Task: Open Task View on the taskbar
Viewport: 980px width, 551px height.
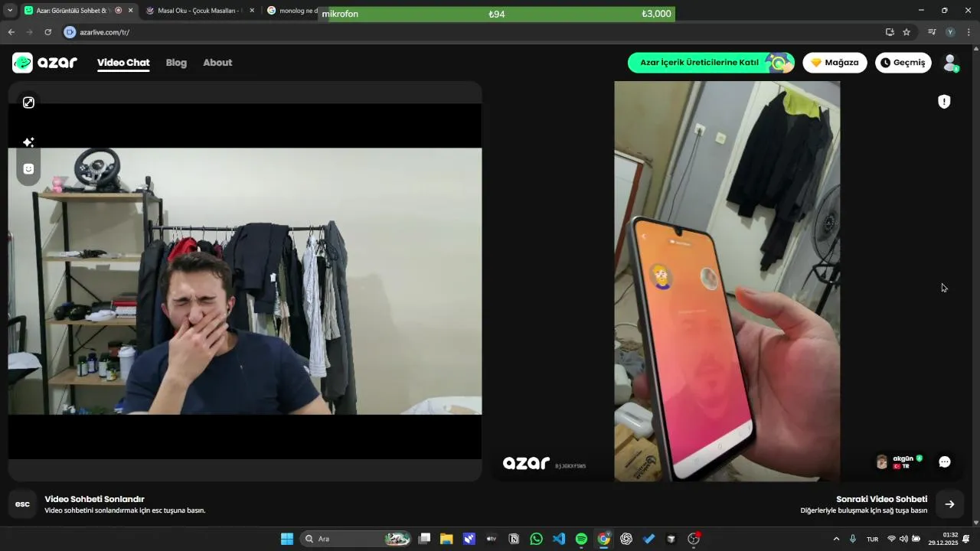Action: click(425, 539)
